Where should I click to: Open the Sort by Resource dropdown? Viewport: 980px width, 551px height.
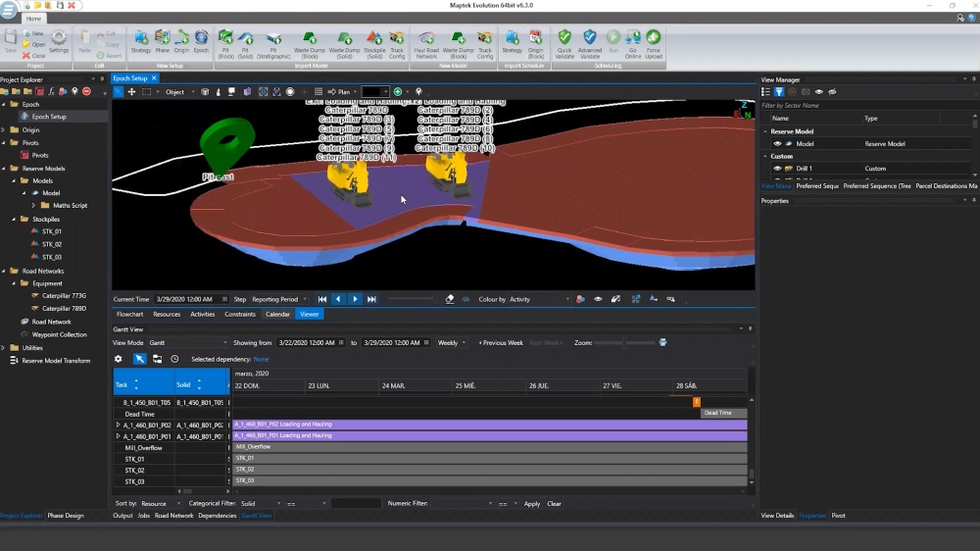click(161, 504)
